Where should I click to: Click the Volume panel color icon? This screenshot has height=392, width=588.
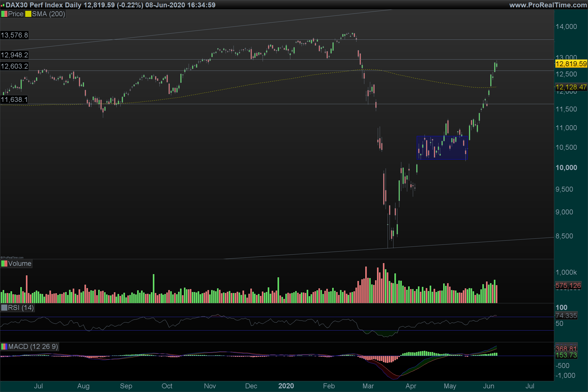coord(4,264)
